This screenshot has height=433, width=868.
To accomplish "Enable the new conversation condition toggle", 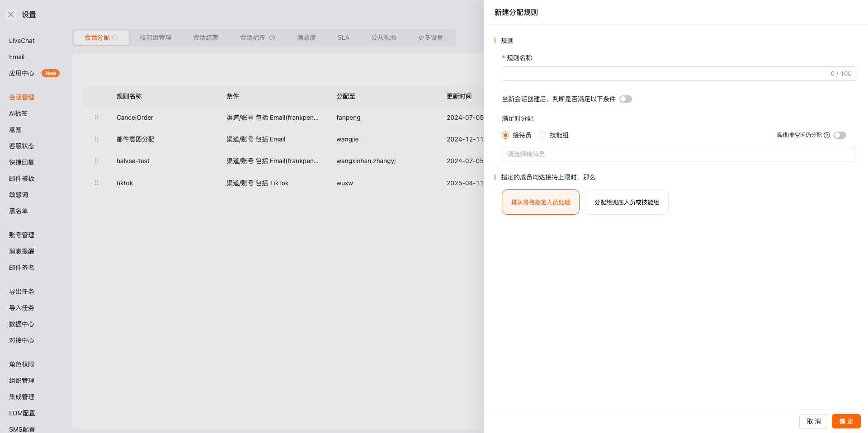I will (625, 99).
